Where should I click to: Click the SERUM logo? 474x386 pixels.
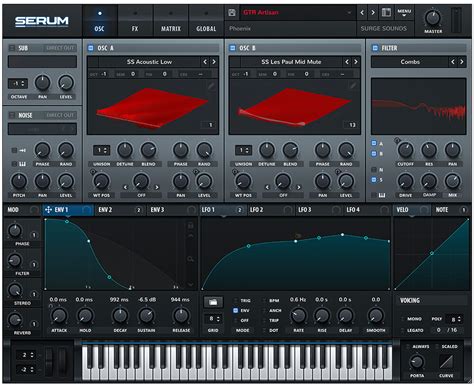tap(42, 21)
